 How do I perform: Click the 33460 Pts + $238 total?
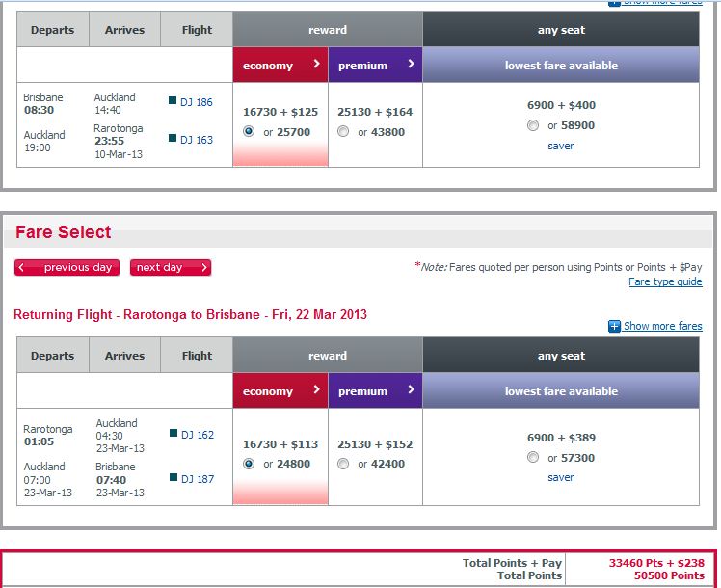(656, 563)
